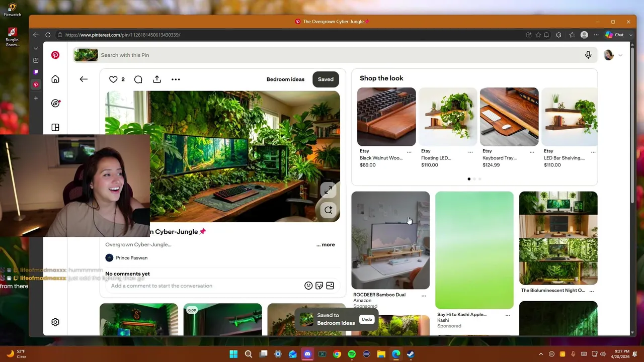Add this page to favorites star

(x=538, y=35)
